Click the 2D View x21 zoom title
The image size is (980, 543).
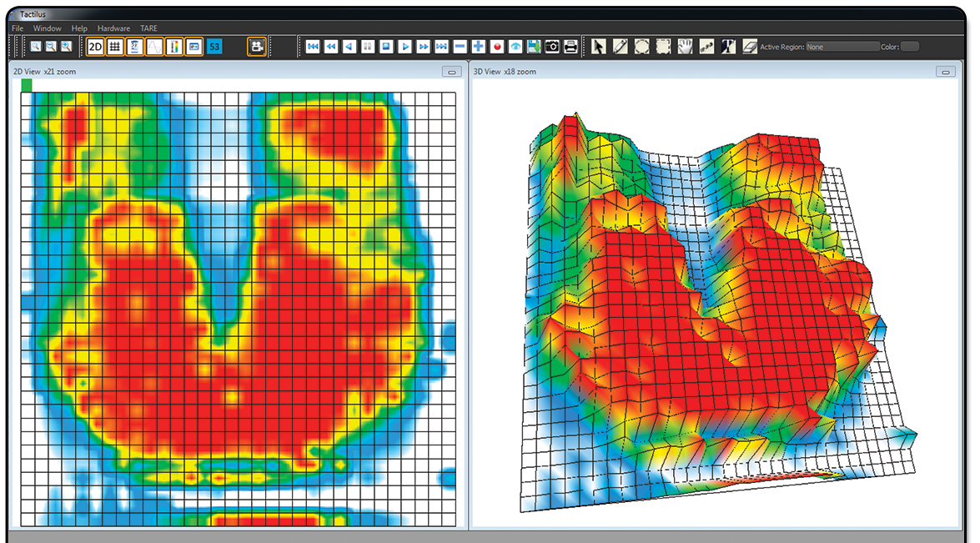click(x=44, y=72)
